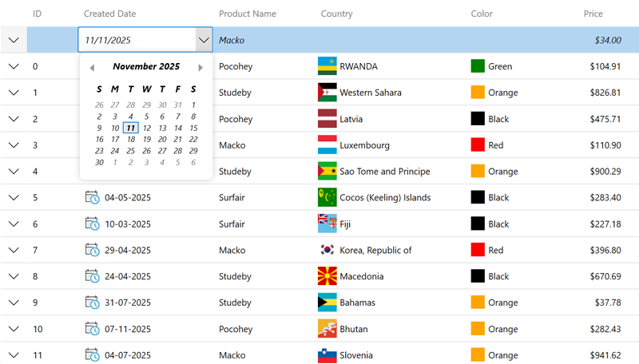Click the Bahamas flag icon
Viewport: 639px width, 364px height.
(327, 302)
